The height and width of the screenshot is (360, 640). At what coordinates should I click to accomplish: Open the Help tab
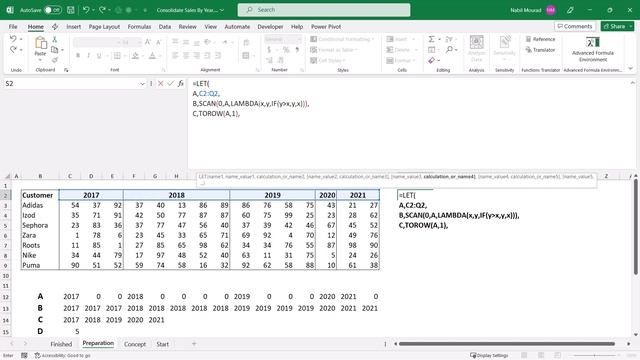[x=297, y=27]
